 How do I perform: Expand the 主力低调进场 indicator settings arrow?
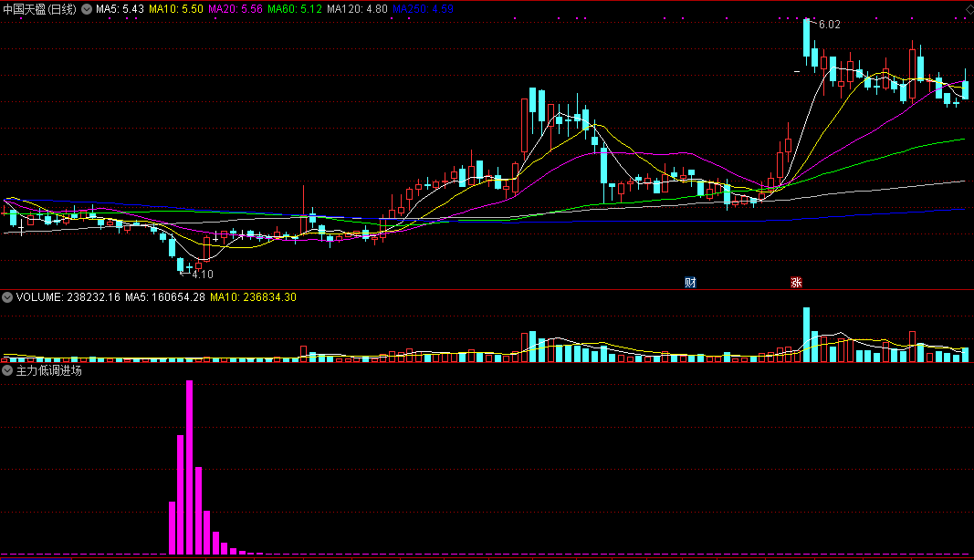click(7, 370)
